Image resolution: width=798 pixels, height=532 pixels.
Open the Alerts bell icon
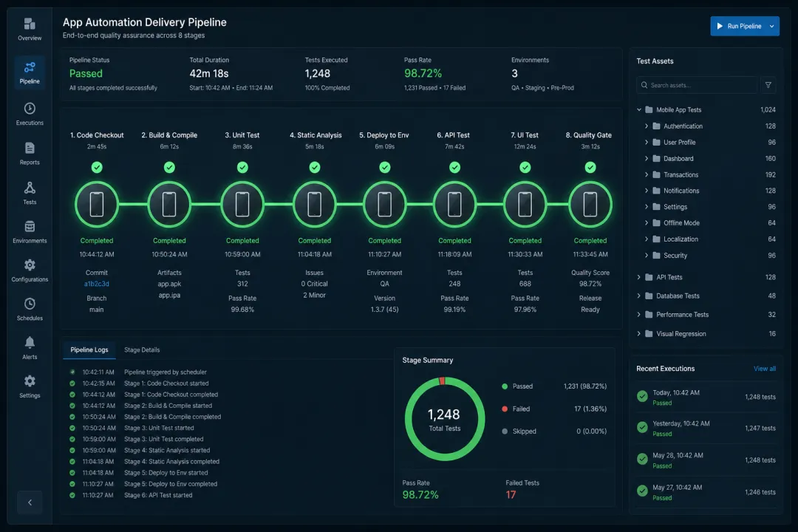[30, 342]
